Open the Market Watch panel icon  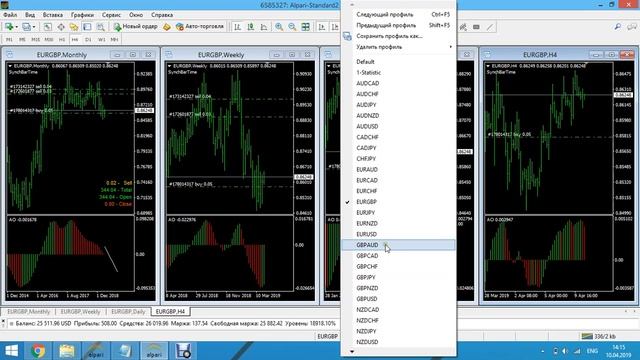pos(48,27)
